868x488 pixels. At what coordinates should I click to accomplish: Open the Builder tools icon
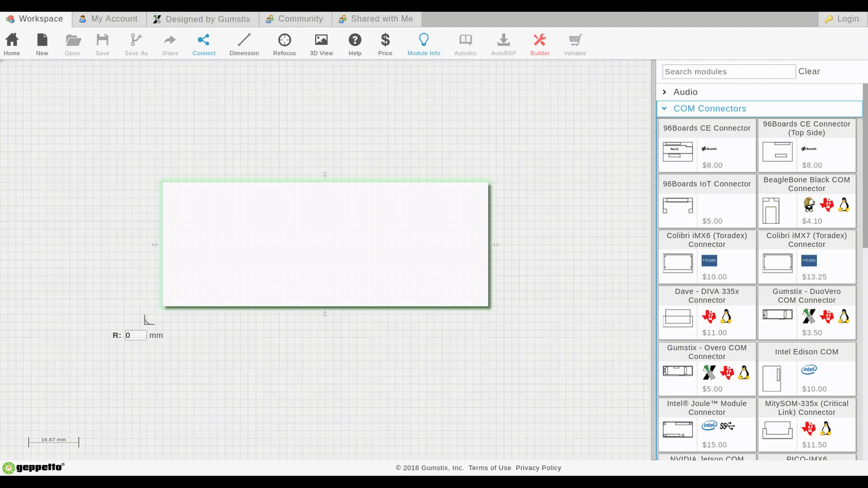tap(540, 44)
